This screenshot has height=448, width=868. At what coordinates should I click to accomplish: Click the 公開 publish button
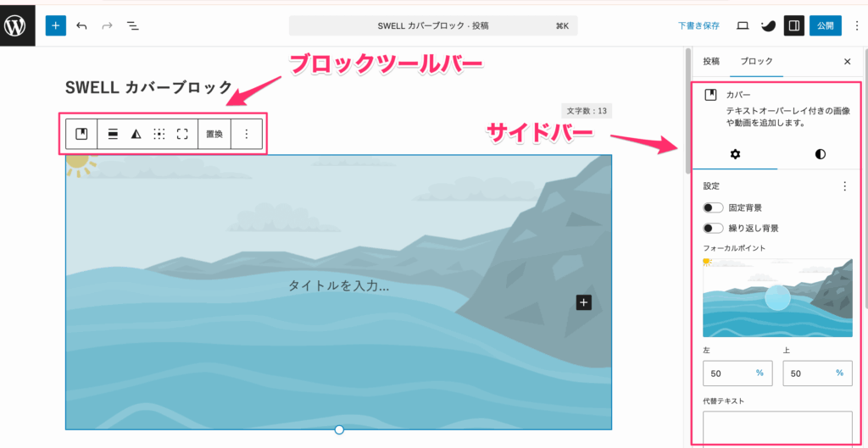pos(826,26)
